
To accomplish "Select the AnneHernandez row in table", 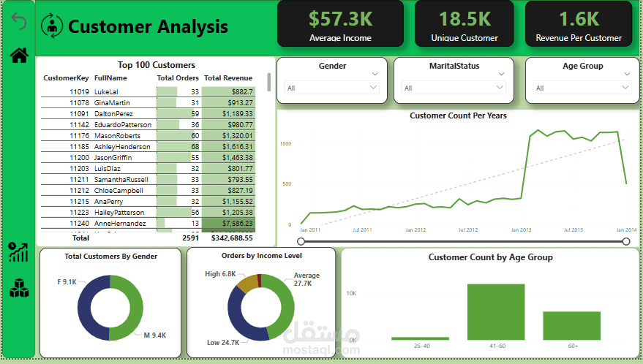I will [148, 224].
